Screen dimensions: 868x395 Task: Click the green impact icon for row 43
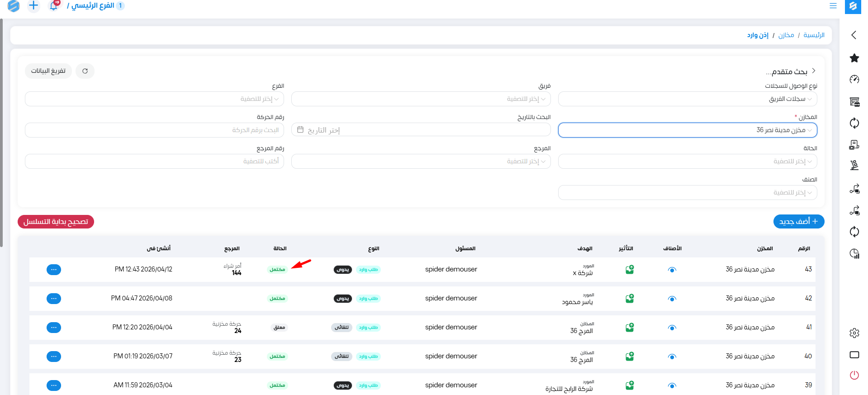pyautogui.click(x=629, y=270)
